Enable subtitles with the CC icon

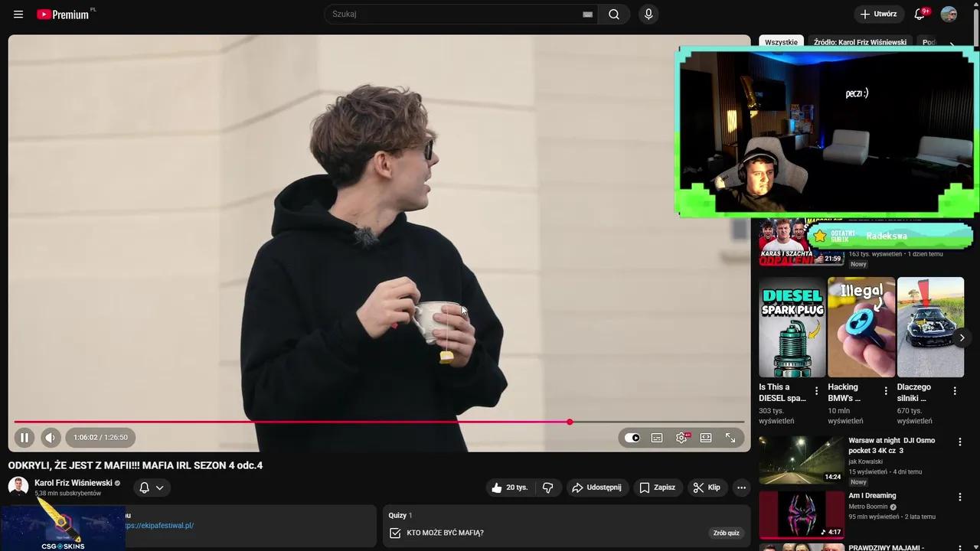(656, 437)
